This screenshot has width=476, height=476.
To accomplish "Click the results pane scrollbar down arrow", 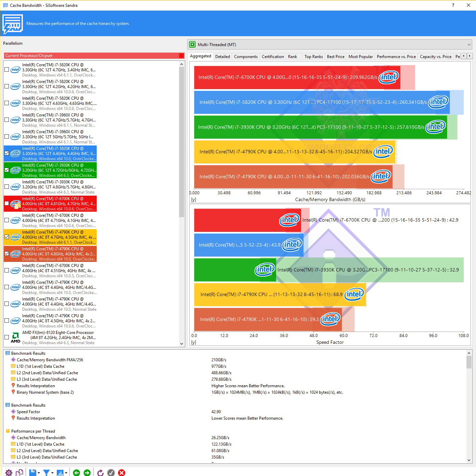I will tap(469, 460).
